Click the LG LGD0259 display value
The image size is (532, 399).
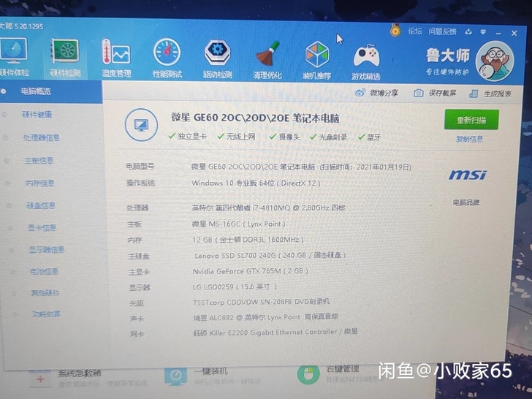pyautogui.click(x=235, y=286)
